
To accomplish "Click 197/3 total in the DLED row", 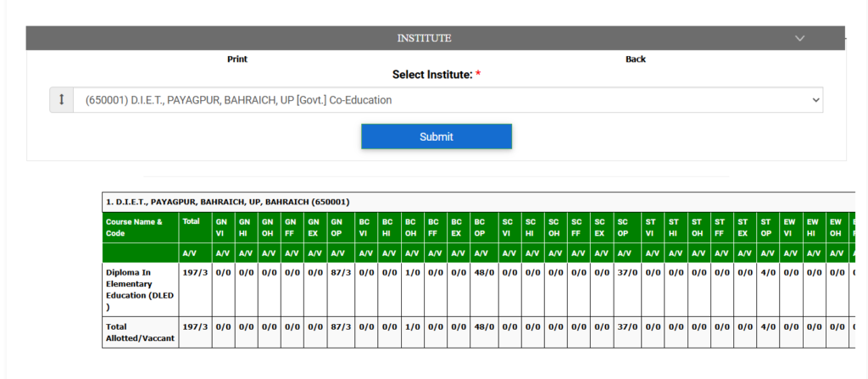I will coord(194,272).
